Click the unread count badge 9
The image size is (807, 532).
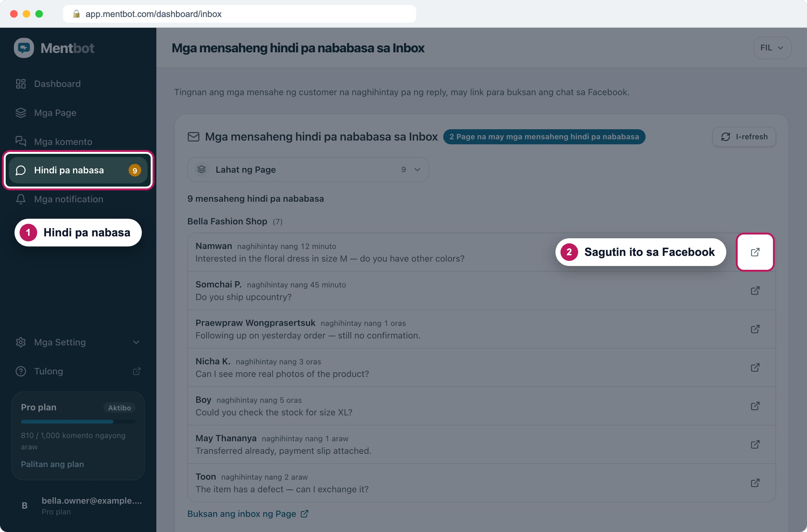click(135, 170)
